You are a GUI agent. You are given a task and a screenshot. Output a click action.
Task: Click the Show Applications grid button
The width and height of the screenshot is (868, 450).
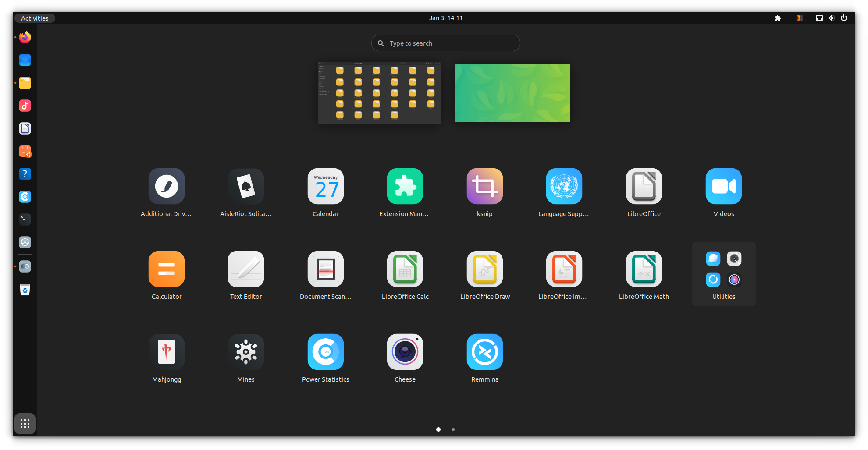[x=25, y=423]
